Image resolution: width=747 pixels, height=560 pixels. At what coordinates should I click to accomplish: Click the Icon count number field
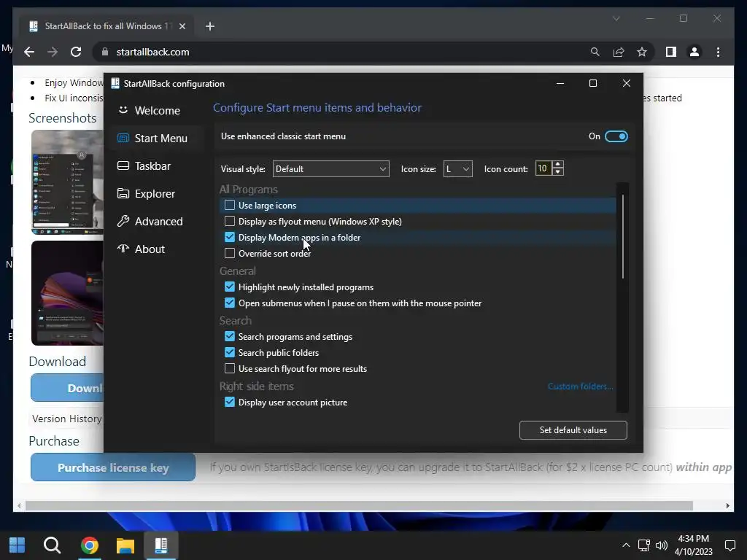click(543, 168)
